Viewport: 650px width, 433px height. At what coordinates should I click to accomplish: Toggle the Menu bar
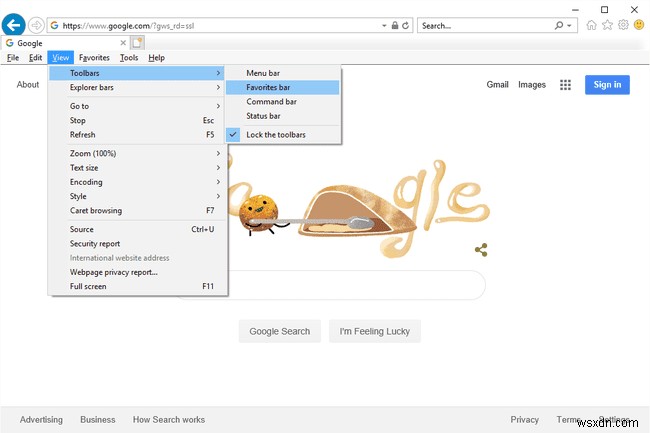click(283, 73)
